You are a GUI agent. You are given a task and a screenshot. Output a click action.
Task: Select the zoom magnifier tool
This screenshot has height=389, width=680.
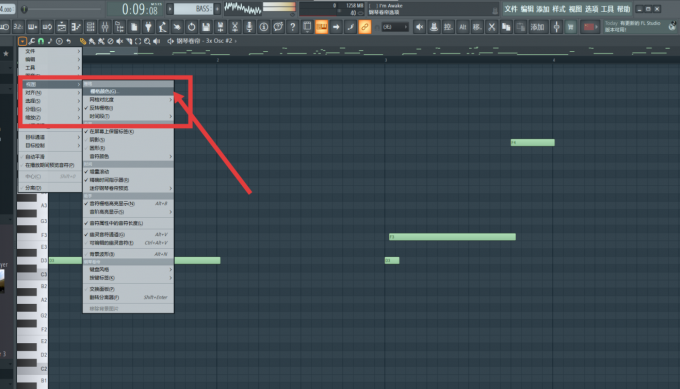(147, 41)
